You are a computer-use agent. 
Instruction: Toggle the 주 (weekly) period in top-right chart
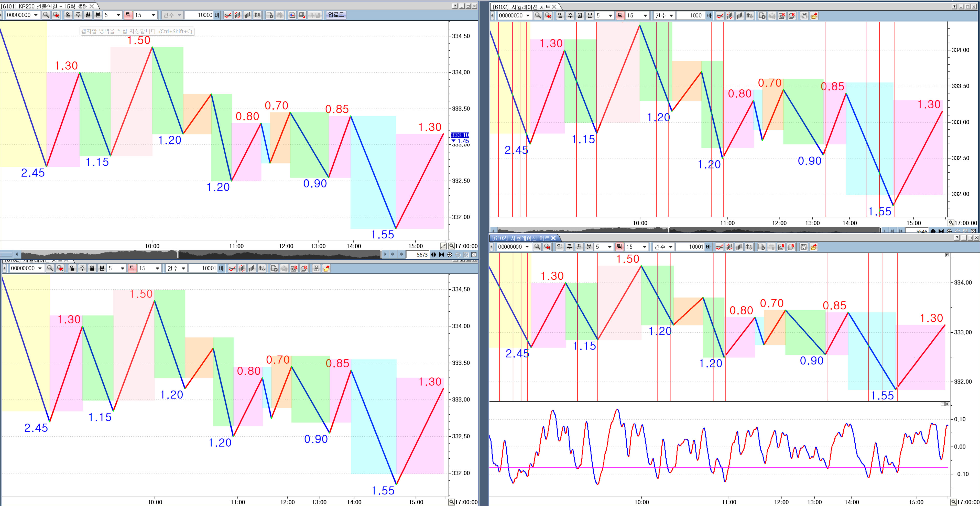click(x=570, y=16)
